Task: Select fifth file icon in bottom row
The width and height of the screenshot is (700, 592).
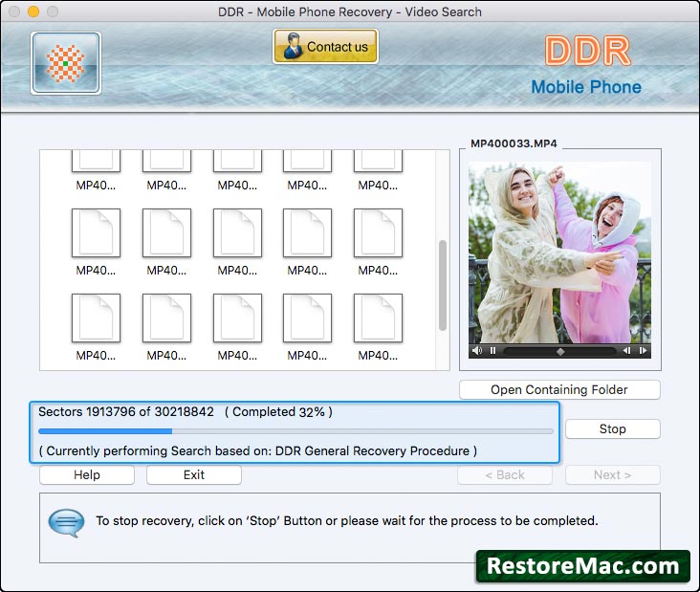Action: point(378,318)
